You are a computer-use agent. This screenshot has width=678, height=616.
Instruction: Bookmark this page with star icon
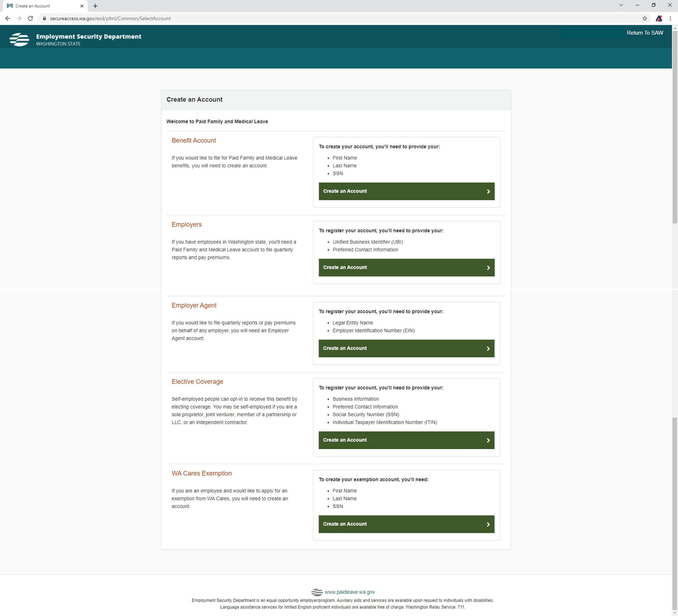644,19
